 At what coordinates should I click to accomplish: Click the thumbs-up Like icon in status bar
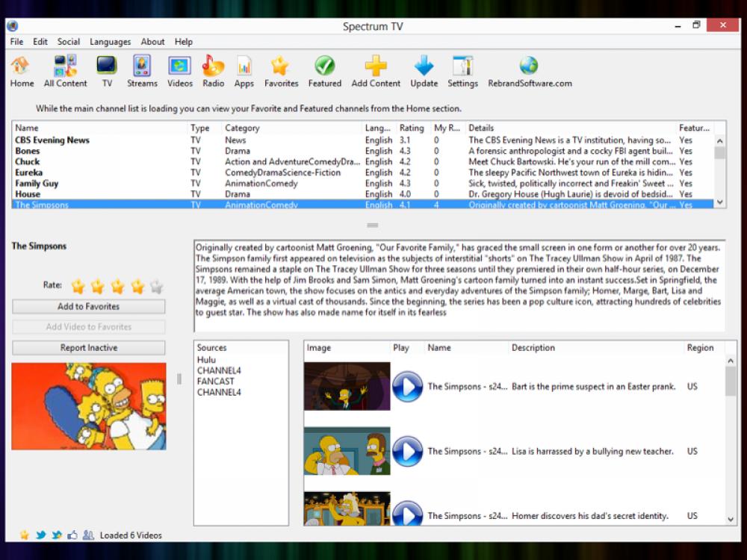point(71,535)
